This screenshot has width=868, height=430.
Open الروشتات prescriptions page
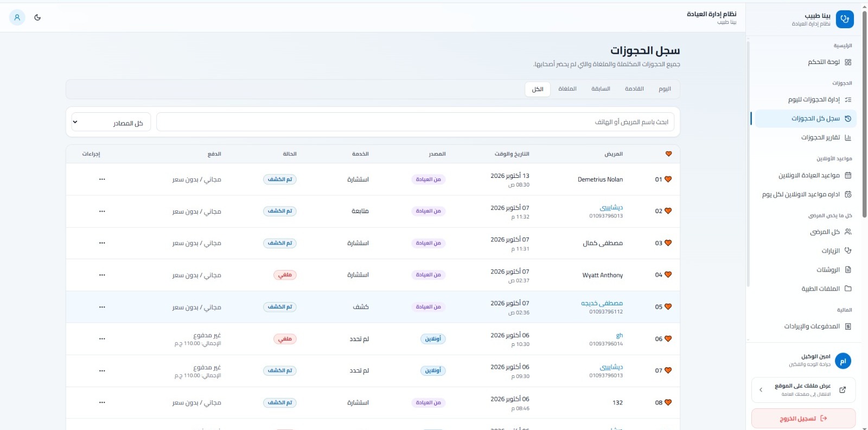point(805,270)
